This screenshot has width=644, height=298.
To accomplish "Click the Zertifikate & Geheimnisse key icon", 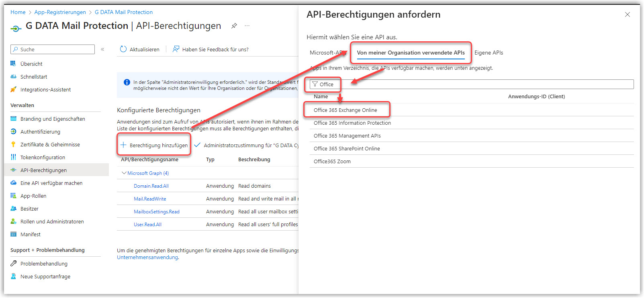I will (x=13, y=144).
